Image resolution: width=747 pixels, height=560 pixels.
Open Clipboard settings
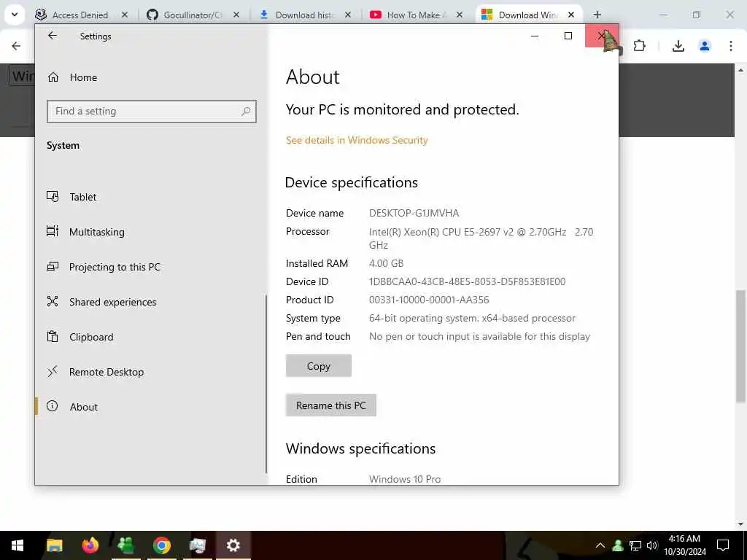(x=80, y=337)
